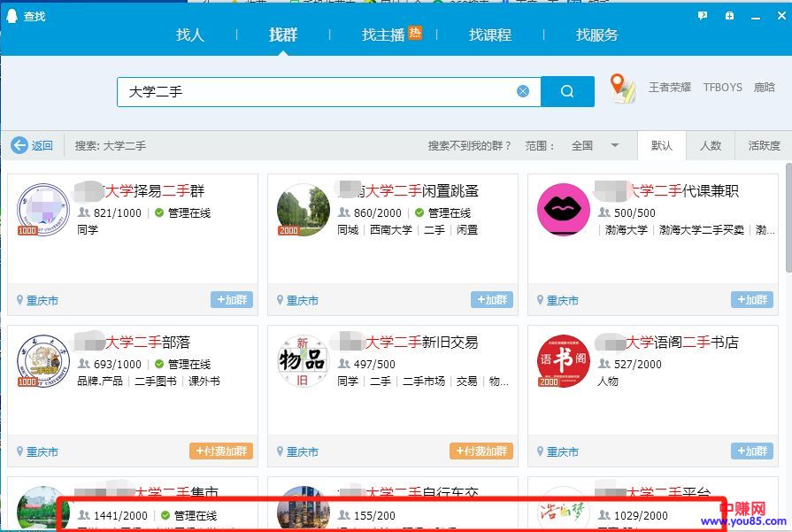Join the 择易二手群 with 加群

click(232, 300)
